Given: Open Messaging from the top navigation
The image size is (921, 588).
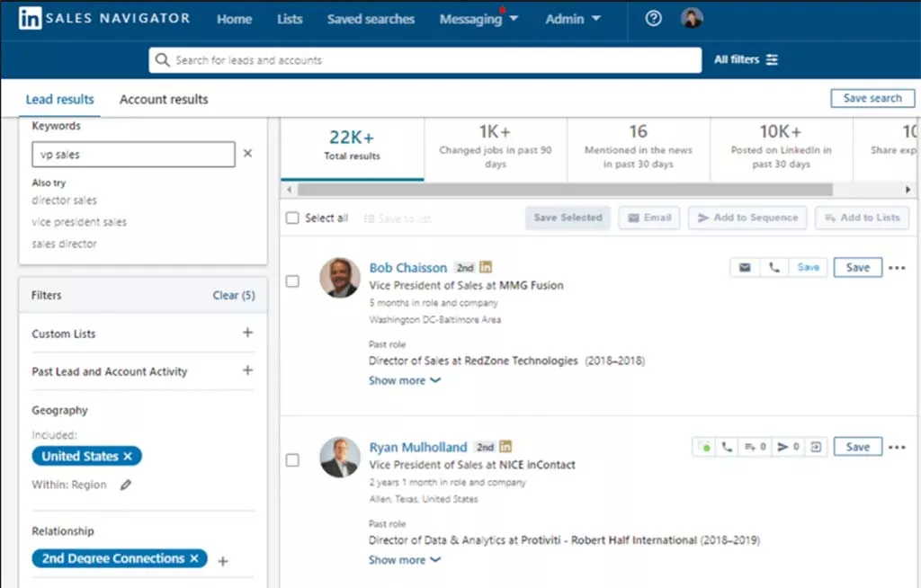Looking at the screenshot, I should 471,18.
